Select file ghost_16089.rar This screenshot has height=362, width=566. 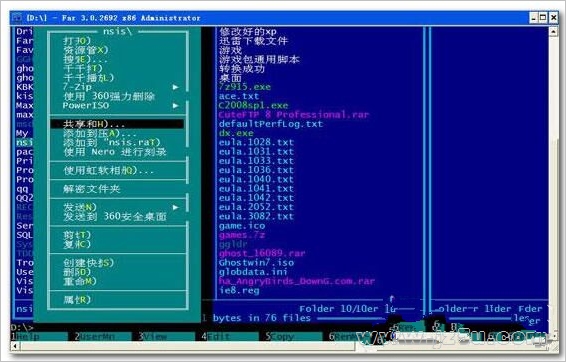tap(262, 253)
